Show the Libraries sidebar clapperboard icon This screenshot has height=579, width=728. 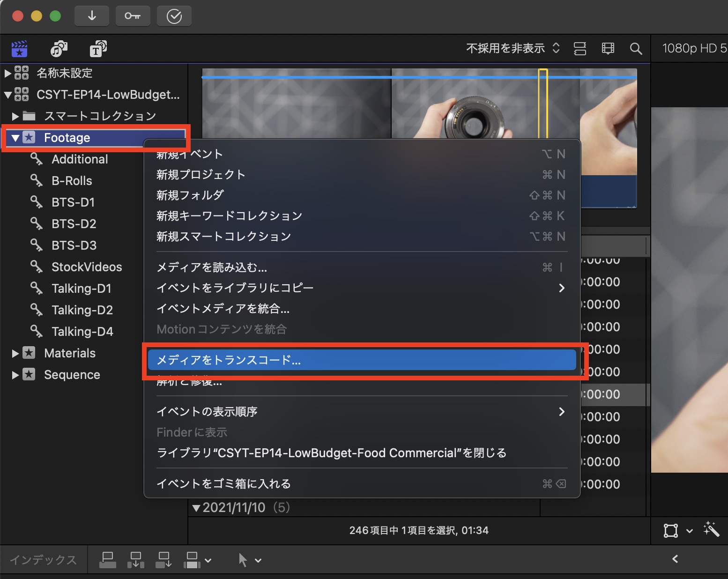pos(20,48)
